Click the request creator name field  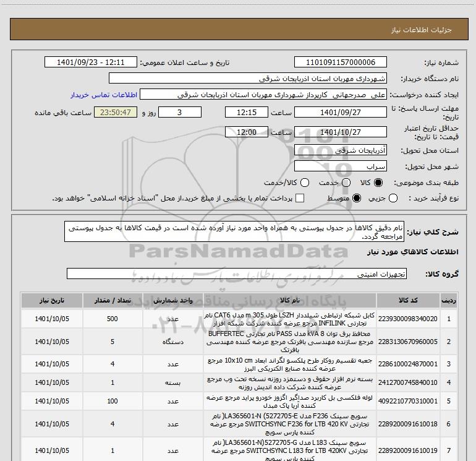(263, 95)
